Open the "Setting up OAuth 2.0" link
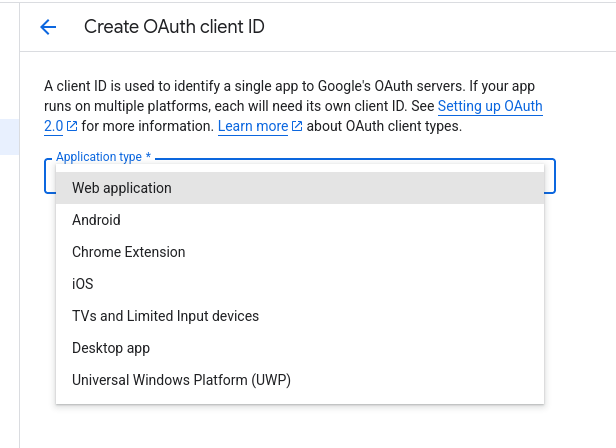Viewport: 616px width, 448px height. click(490, 106)
